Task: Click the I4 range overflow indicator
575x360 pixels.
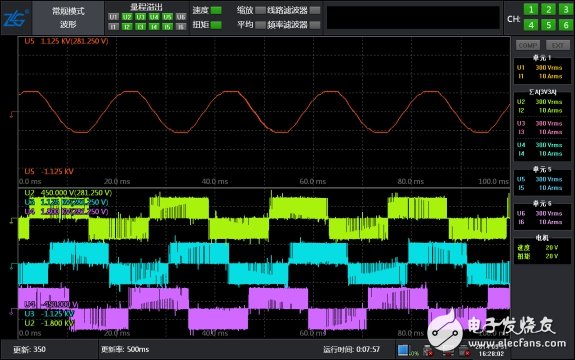Action: click(x=154, y=26)
